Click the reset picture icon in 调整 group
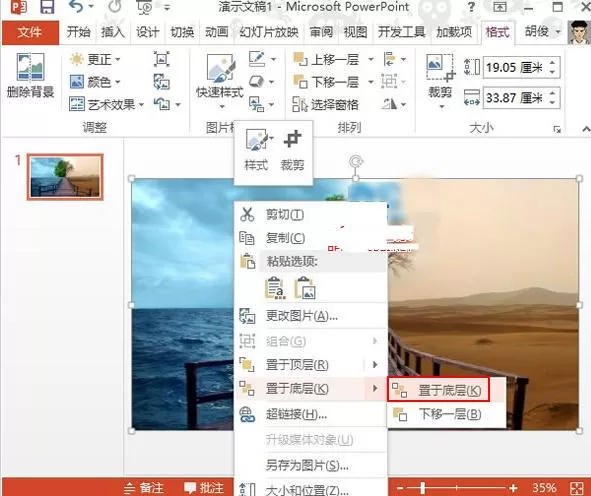 click(x=161, y=104)
